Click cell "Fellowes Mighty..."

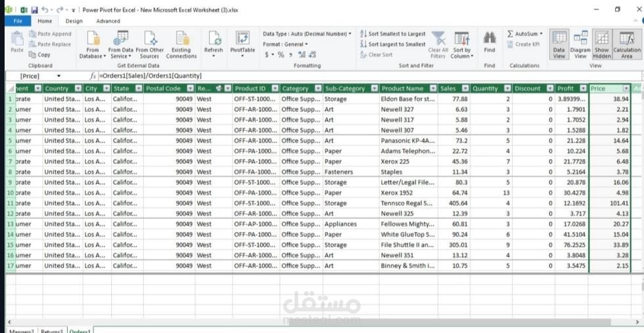click(408, 224)
